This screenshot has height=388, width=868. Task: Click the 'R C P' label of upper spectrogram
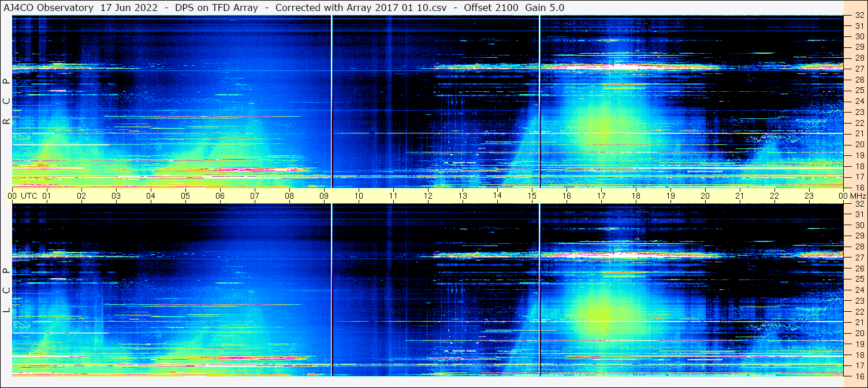click(6, 102)
